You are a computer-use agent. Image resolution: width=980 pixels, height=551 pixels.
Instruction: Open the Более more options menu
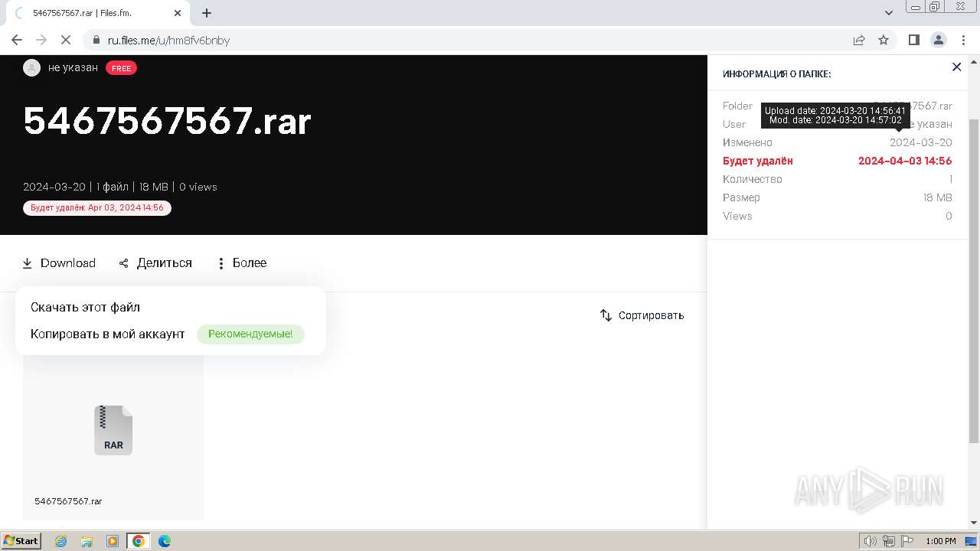242,263
